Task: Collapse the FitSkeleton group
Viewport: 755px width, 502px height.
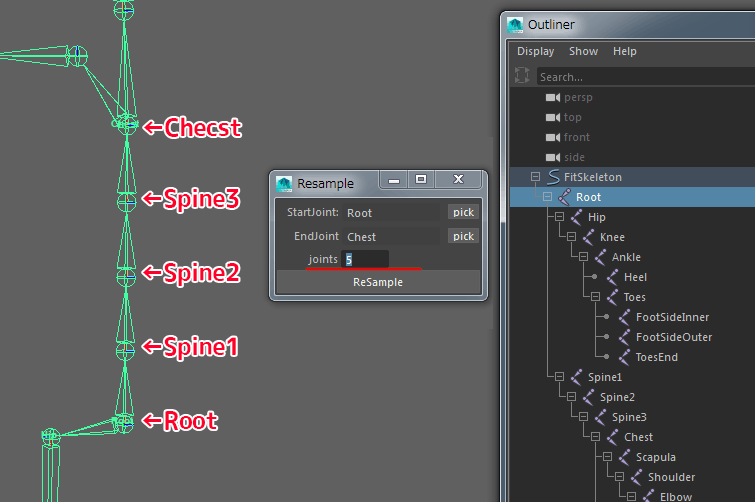Action: (x=535, y=177)
